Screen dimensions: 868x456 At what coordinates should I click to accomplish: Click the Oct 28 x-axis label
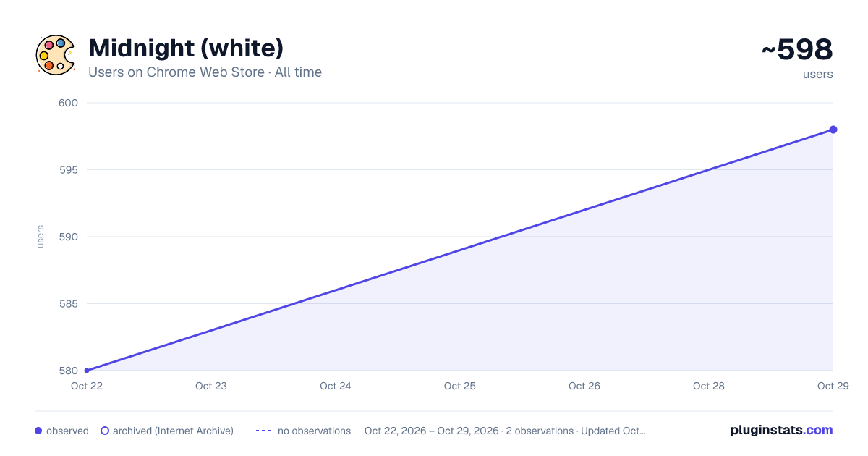click(x=709, y=386)
